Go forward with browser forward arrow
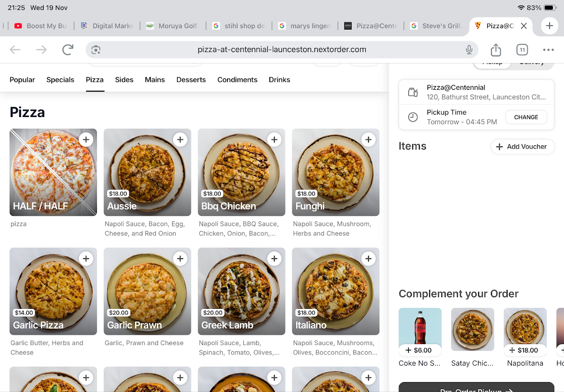 click(41, 50)
